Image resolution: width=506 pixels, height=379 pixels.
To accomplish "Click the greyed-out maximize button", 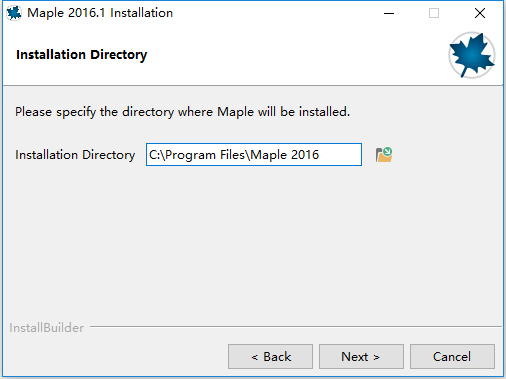I will pyautogui.click(x=434, y=13).
